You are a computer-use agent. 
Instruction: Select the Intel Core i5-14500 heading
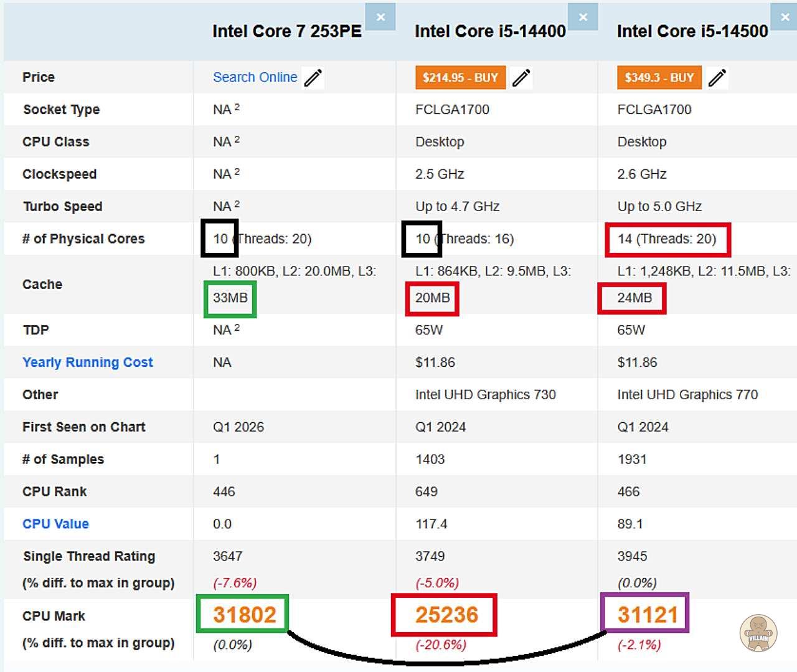[x=692, y=31]
